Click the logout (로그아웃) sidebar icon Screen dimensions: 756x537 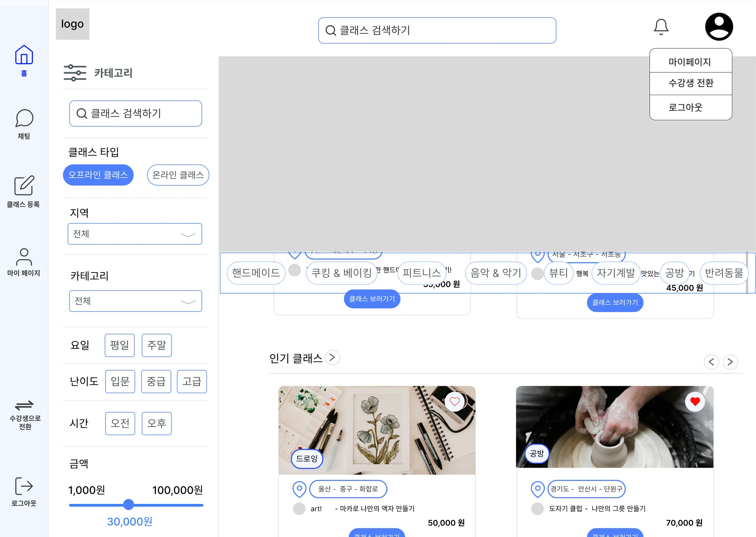tap(24, 486)
